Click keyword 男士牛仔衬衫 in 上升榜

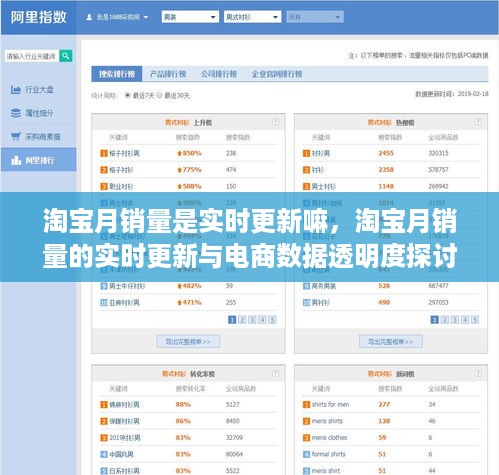pyautogui.click(x=127, y=286)
